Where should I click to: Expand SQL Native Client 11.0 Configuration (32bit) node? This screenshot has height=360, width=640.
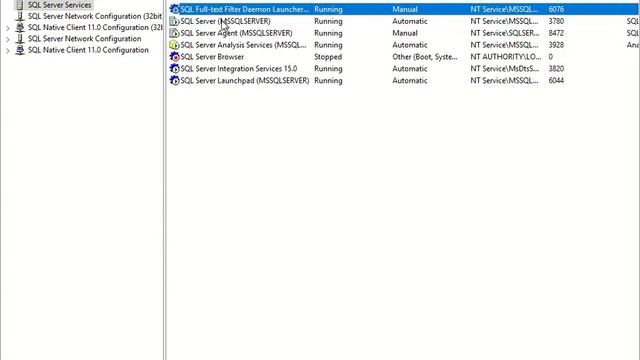coord(8,28)
